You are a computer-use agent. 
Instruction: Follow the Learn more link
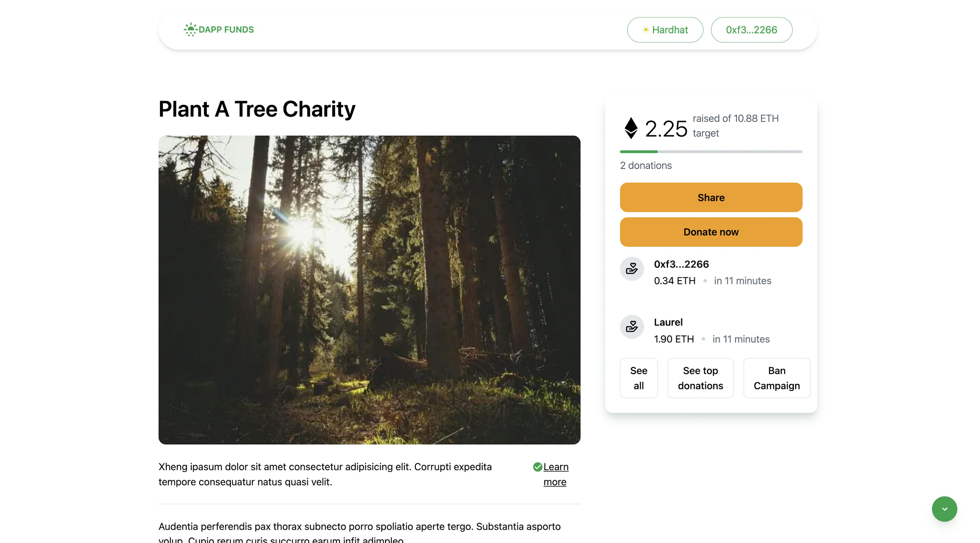pyautogui.click(x=556, y=474)
